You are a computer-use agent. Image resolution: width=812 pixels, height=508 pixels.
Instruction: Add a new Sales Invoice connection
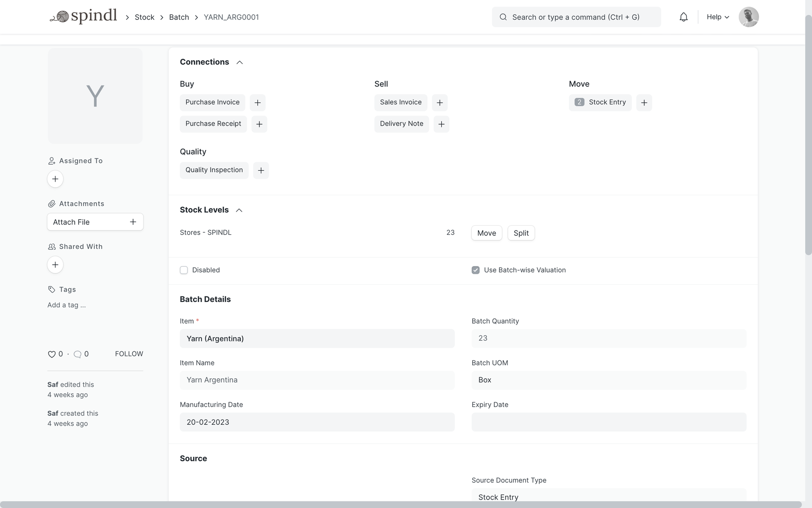click(439, 102)
